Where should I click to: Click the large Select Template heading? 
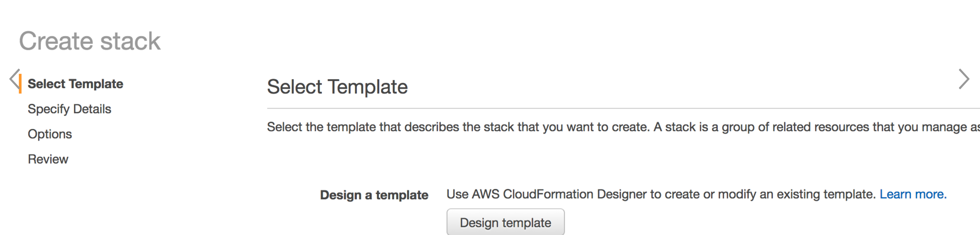coord(337,87)
